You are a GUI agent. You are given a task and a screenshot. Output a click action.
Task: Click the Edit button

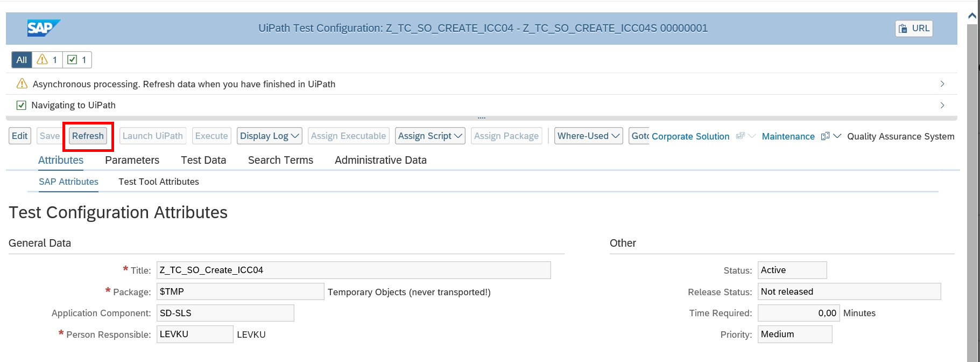(20, 136)
